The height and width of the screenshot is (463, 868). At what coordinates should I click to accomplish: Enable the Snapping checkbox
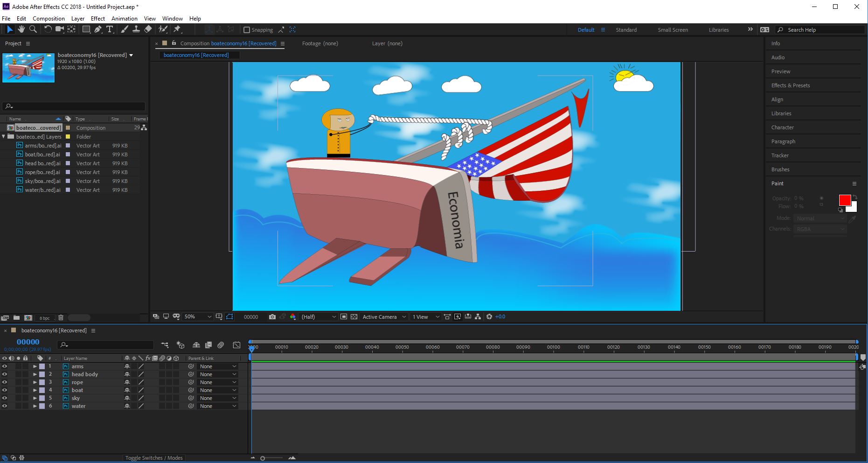tap(247, 30)
